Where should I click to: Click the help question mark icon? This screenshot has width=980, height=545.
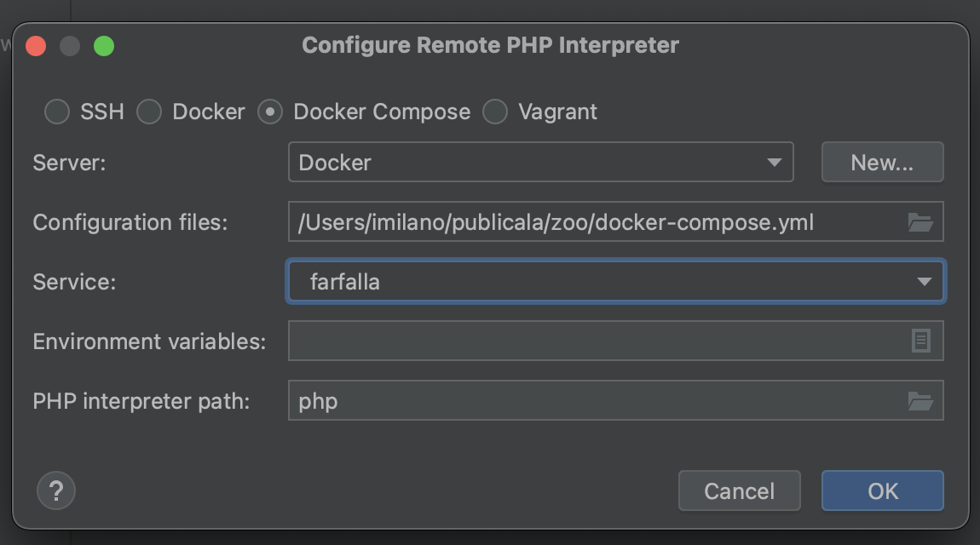pos(56,490)
